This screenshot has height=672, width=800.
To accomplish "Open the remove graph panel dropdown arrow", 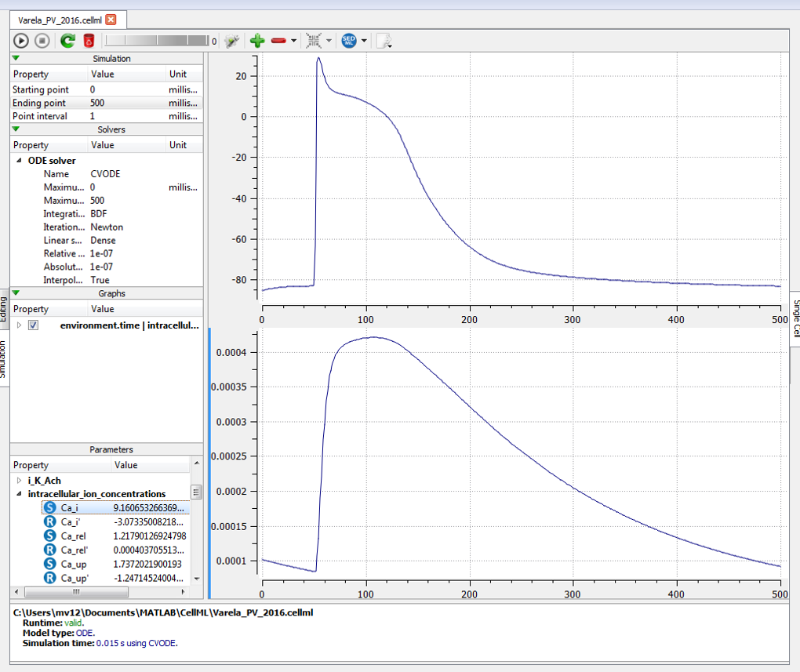I will [293, 41].
